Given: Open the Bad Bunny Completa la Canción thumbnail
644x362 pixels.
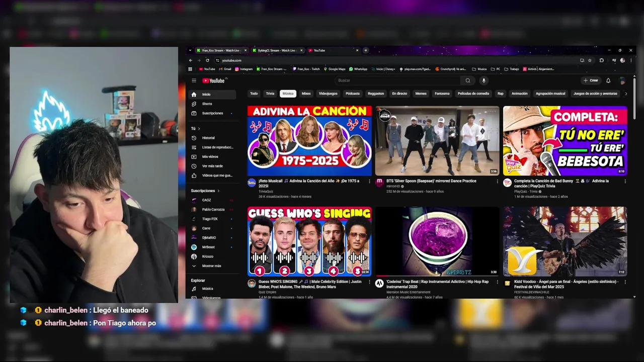Looking at the screenshot, I should pyautogui.click(x=565, y=140).
